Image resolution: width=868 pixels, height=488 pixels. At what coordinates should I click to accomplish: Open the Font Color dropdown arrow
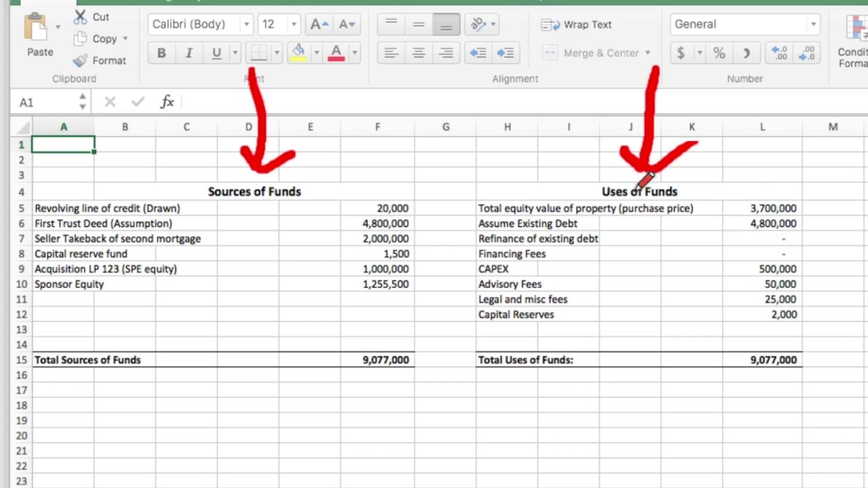354,53
